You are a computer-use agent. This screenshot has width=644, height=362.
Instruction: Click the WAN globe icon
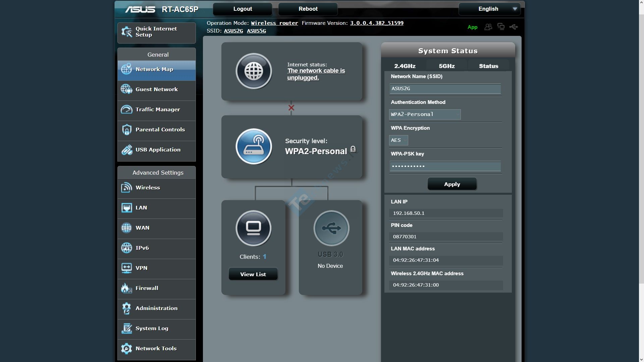126,228
